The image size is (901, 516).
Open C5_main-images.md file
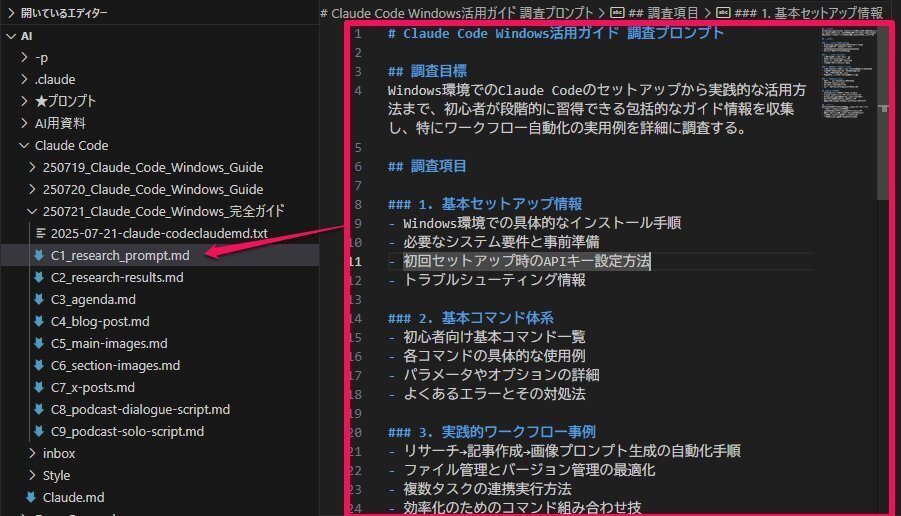[109, 343]
